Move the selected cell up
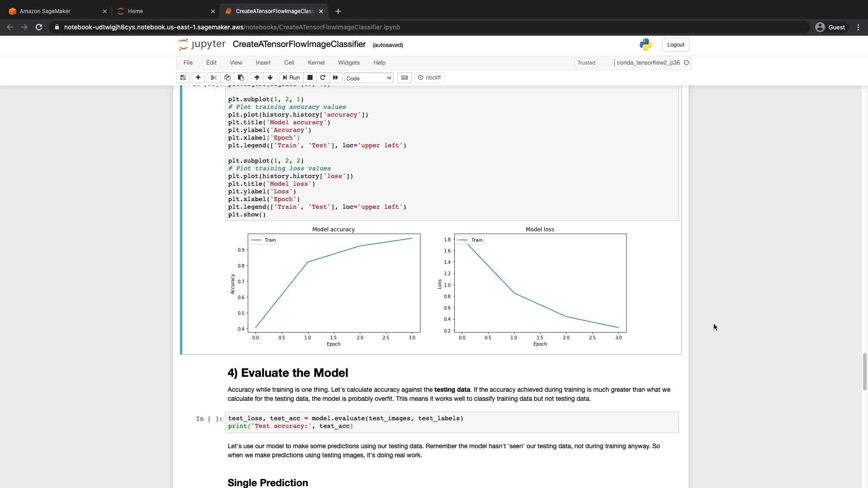The image size is (868, 488). pyautogui.click(x=257, y=78)
